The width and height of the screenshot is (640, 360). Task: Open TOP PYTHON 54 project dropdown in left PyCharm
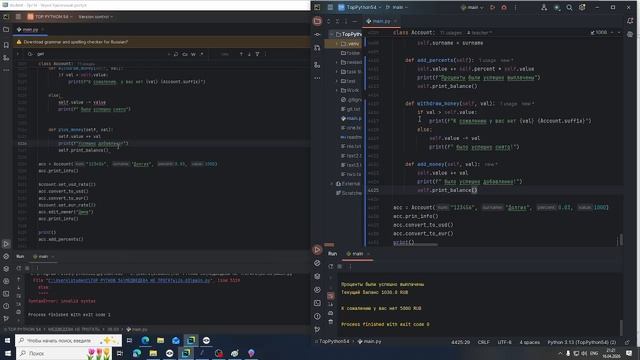click(50, 17)
